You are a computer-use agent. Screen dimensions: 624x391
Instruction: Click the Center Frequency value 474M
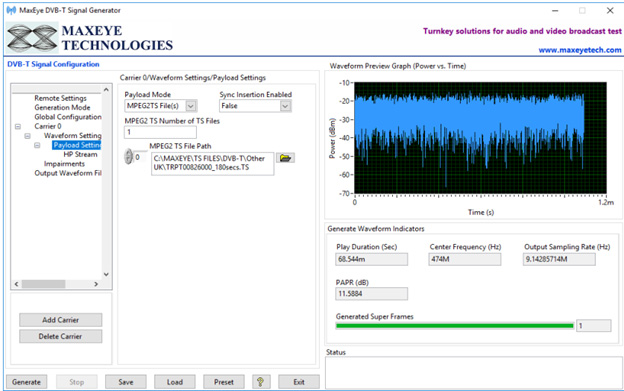pyautogui.click(x=465, y=259)
